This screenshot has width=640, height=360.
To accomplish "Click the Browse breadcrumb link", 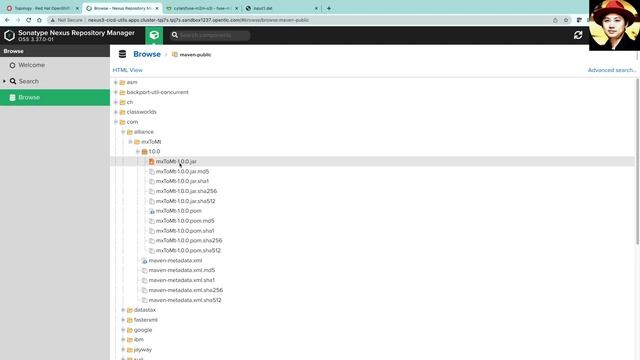I will pos(147,54).
